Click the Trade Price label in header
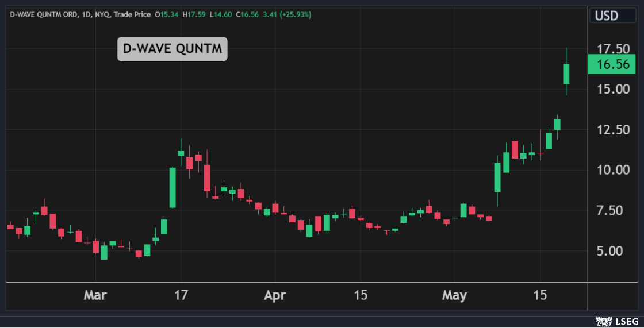This screenshot has height=328, width=644. 132,14
